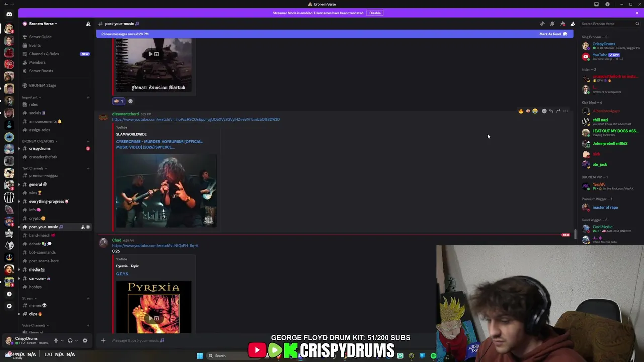This screenshot has height=362, width=644.
Task: Collapse the Text Channels category
Action: point(34,168)
